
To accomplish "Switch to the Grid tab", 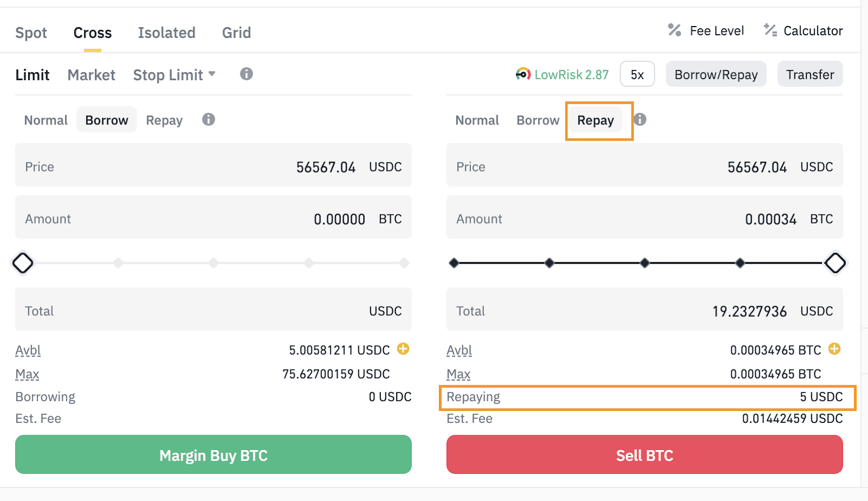I will [237, 33].
